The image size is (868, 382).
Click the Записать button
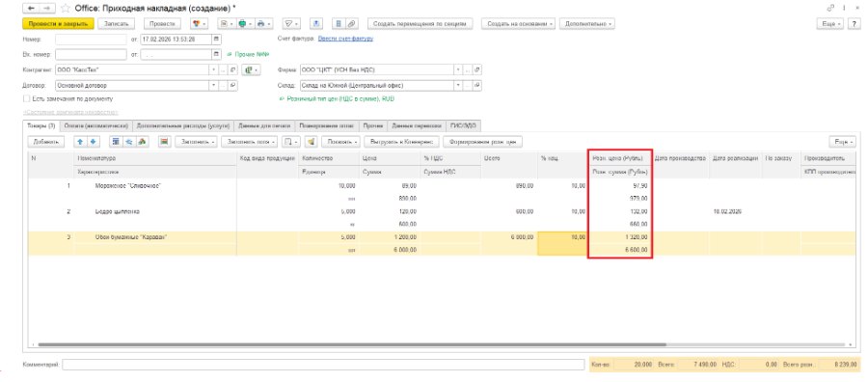pyautogui.click(x=117, y=24)
